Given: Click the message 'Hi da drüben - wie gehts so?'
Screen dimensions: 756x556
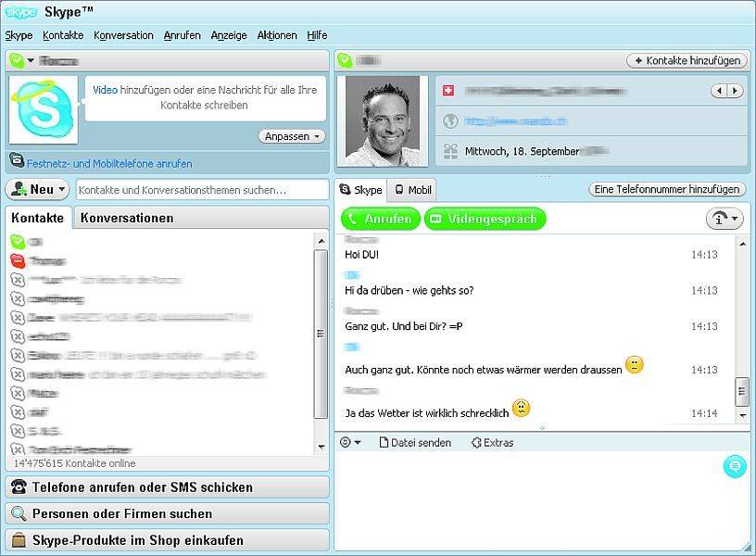Looking at the screenshot, I should [409, 290].
